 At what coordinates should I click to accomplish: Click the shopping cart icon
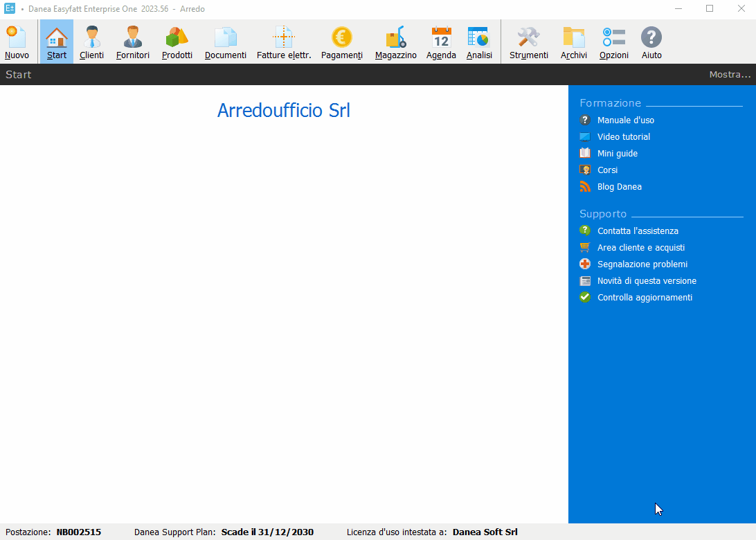585,247
